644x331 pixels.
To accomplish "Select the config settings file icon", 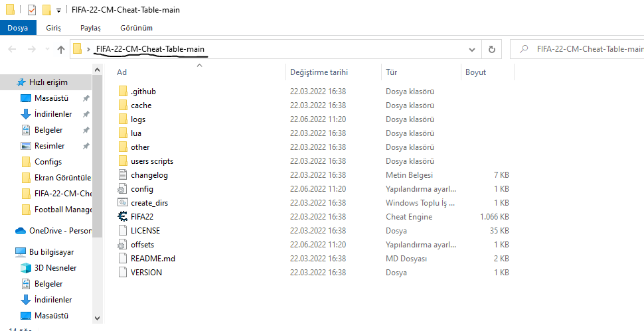I will (123, 189).
